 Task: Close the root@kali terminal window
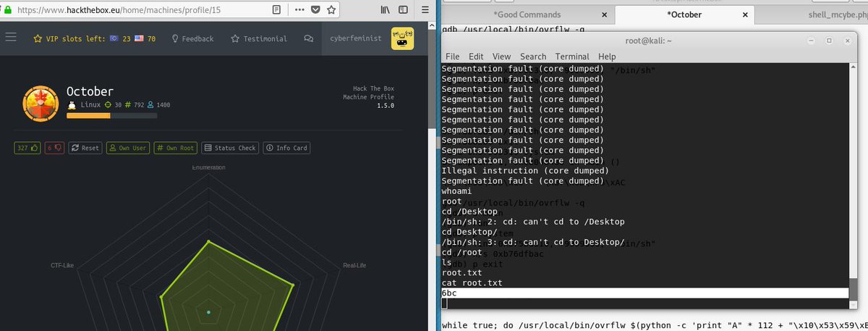849,41
